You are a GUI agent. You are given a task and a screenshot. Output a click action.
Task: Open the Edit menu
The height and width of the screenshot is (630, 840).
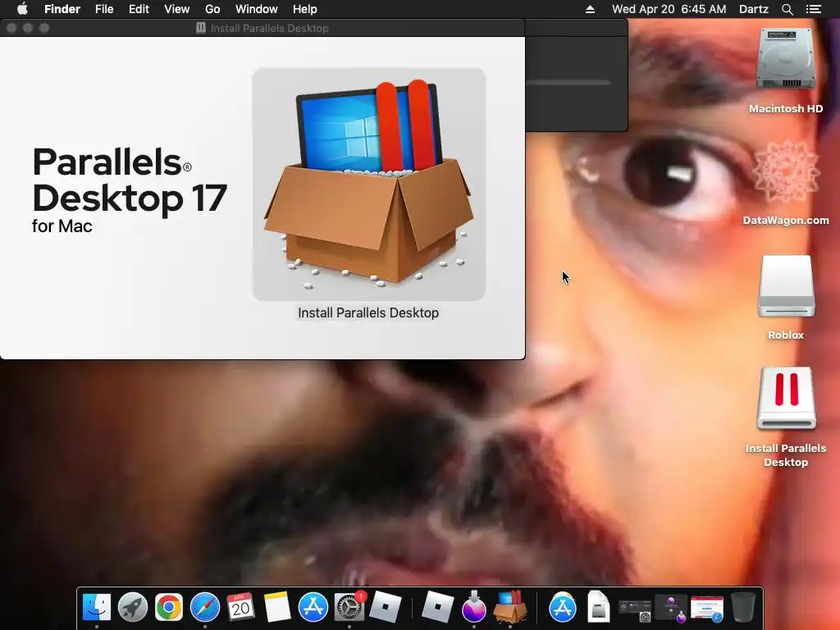coord(139,9)
